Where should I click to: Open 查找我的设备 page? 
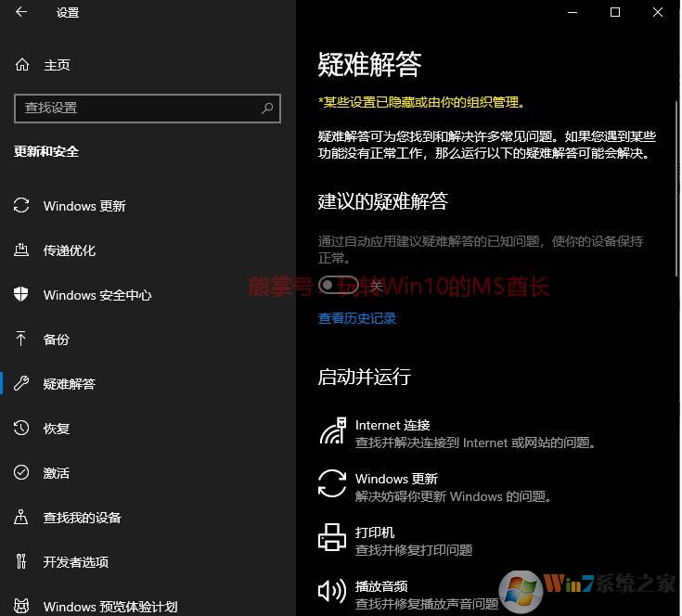click(x=83, y=518)
